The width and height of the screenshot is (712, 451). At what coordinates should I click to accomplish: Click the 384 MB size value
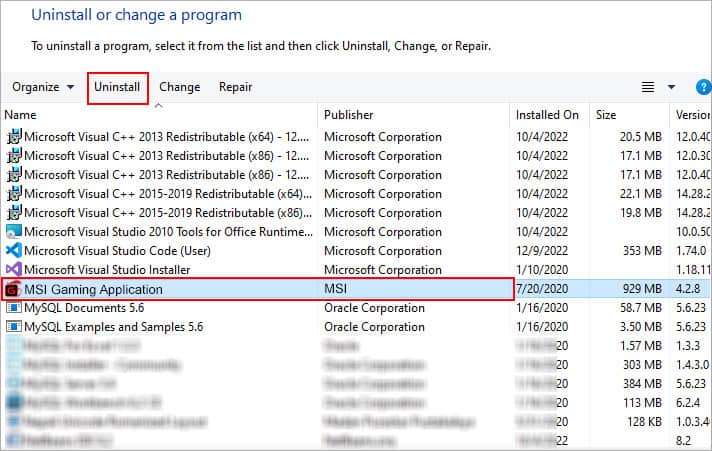pos(642,384)
